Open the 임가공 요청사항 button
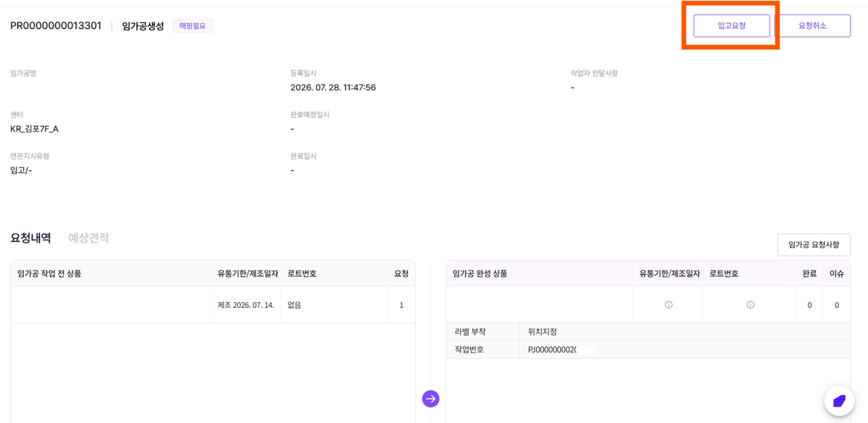The width and height of the screenshot is (868, 423). [x=814, y=245]
